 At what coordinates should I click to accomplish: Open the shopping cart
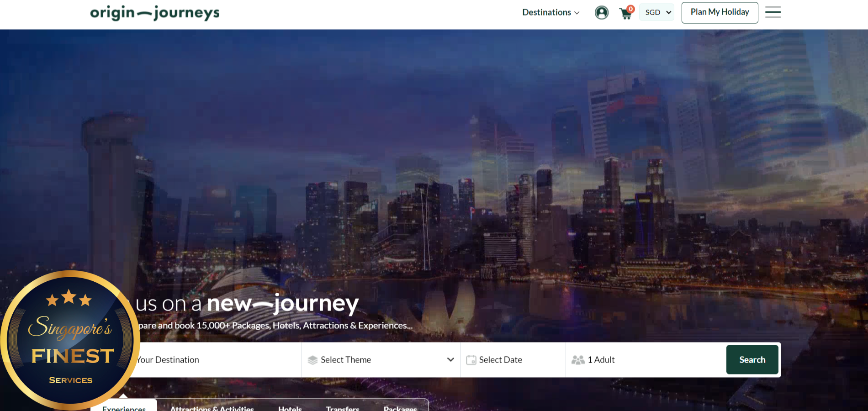click(625, 13)
